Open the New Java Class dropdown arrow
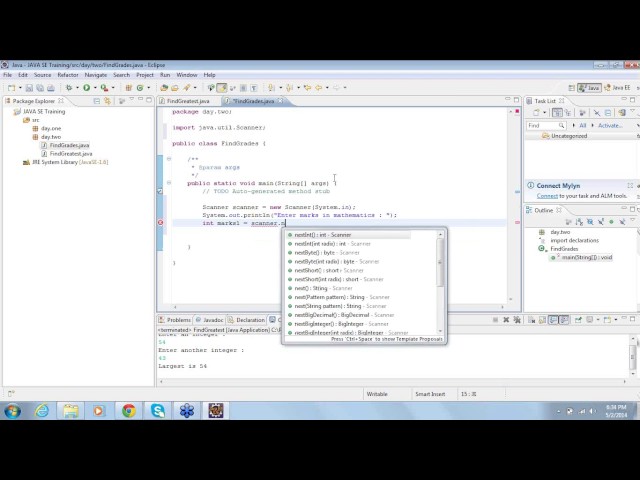 149,88
